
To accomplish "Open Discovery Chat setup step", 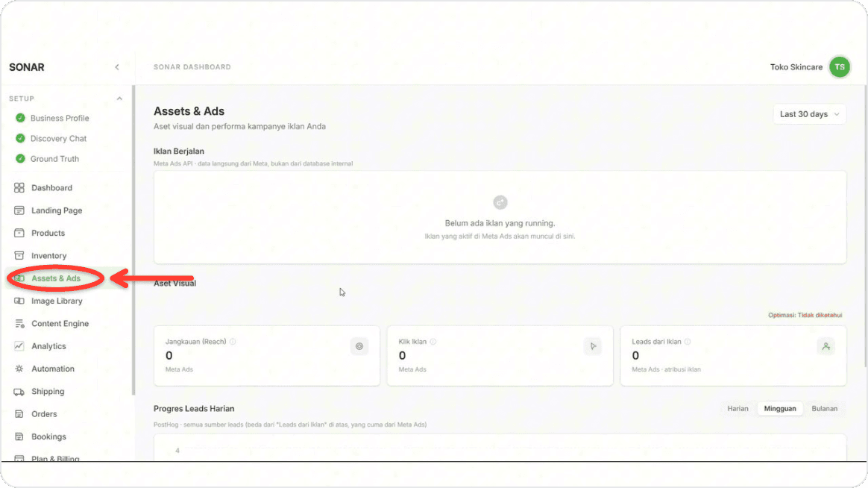I will tap(58, 139).
